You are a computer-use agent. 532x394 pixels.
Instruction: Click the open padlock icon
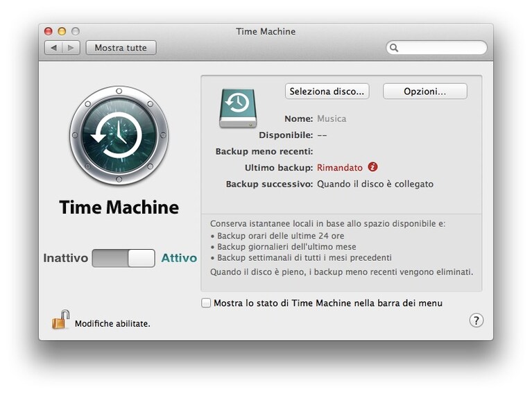coord(60,320)
